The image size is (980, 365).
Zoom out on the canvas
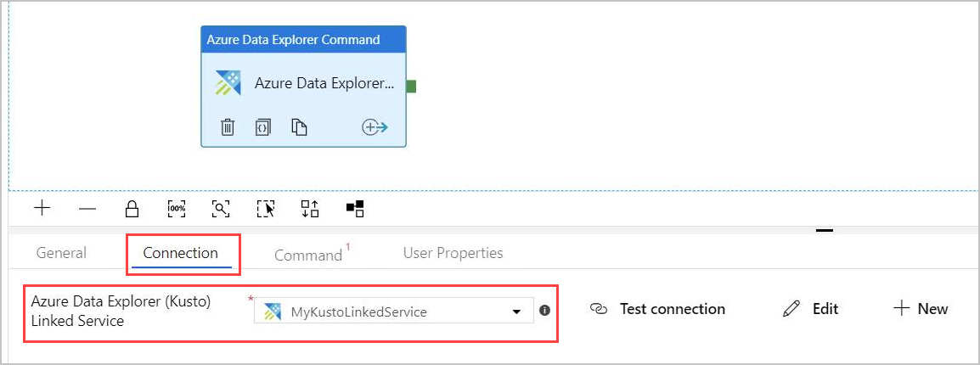87,208
